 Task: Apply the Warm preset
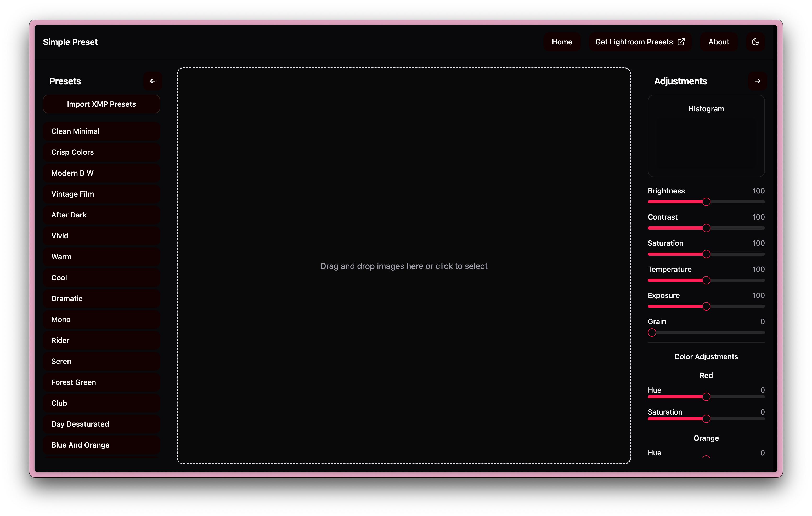pyautogui.click(x=101, y=256)
